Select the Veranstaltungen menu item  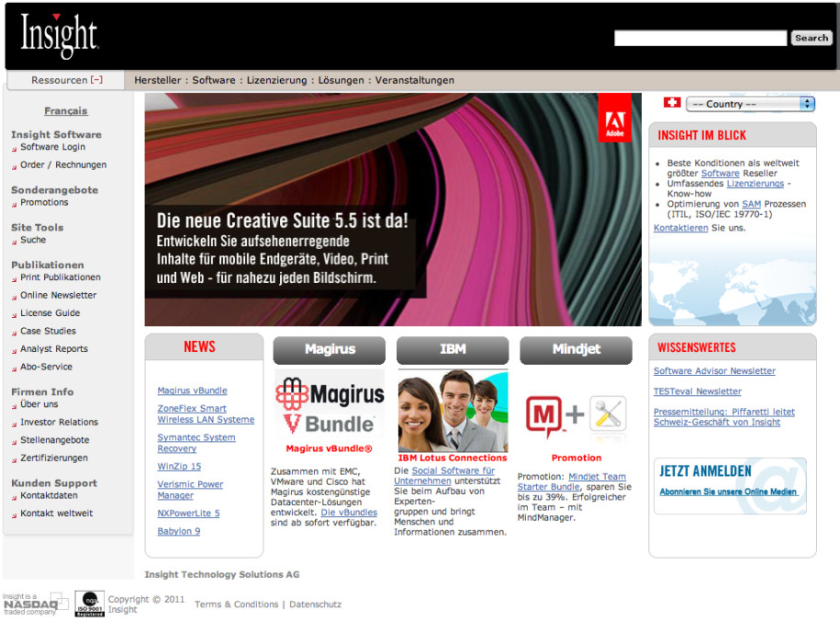pos(414,80)
